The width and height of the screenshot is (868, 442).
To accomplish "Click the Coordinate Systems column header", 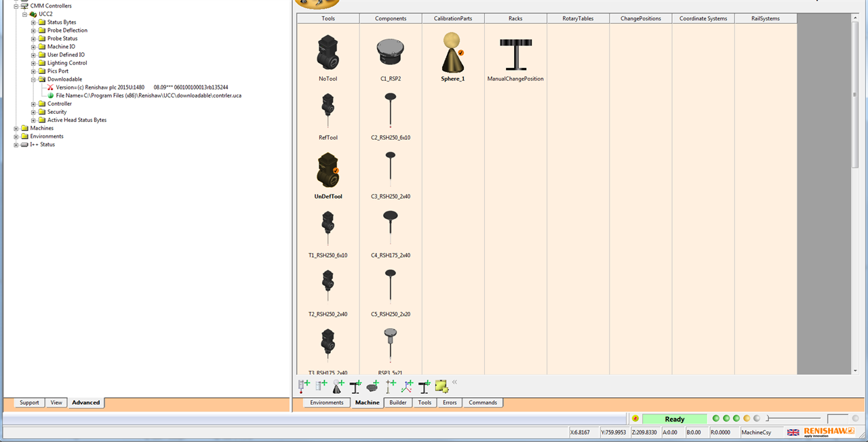I will click(703, 18).
